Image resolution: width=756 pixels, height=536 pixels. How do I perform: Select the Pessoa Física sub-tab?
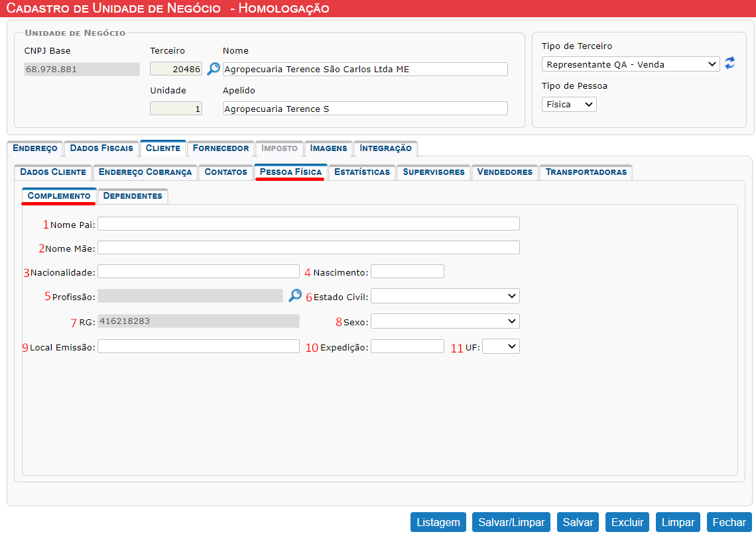[x=290, y=172]
